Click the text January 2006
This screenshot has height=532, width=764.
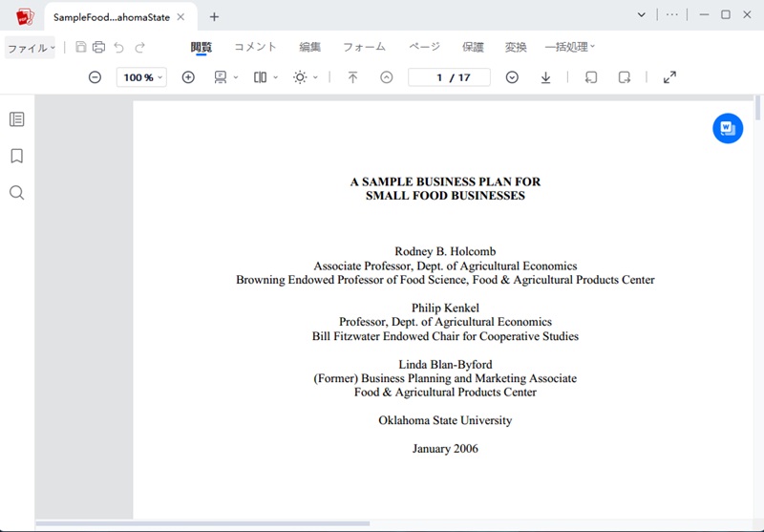click(x=445, y=449)
